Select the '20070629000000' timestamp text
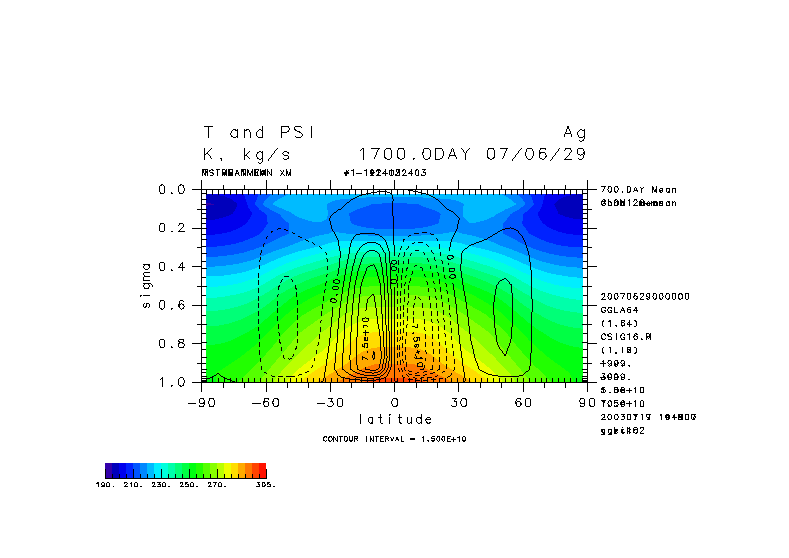789x558 pixels. 638,297
